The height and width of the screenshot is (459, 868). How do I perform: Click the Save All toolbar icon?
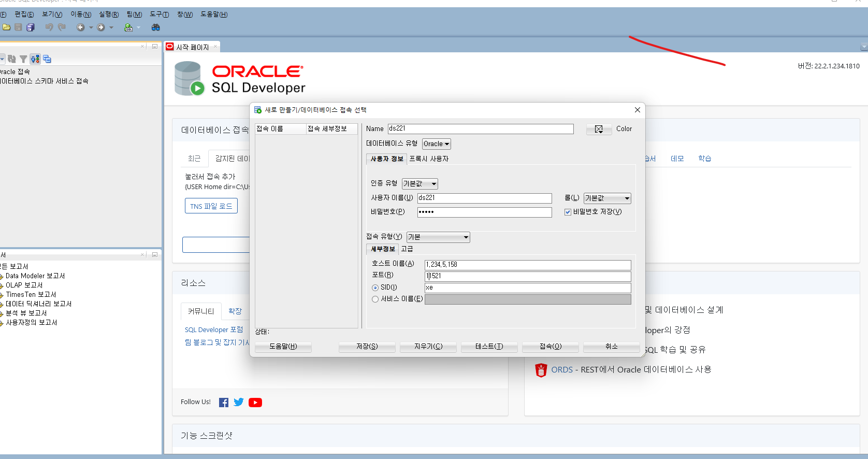(31, 27)
